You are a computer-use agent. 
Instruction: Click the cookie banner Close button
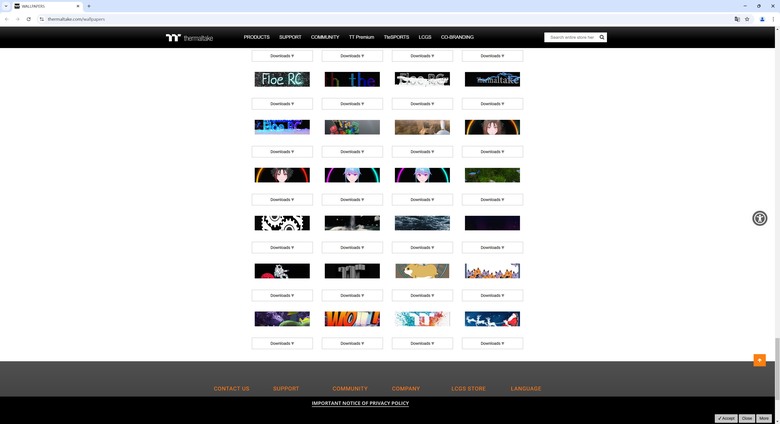point(747,419)
